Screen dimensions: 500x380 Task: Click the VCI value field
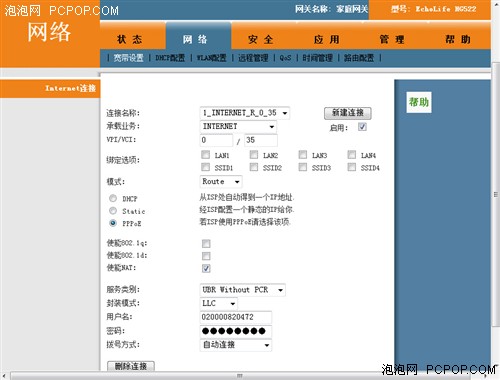pyautogui.click(x=261, y=140)
